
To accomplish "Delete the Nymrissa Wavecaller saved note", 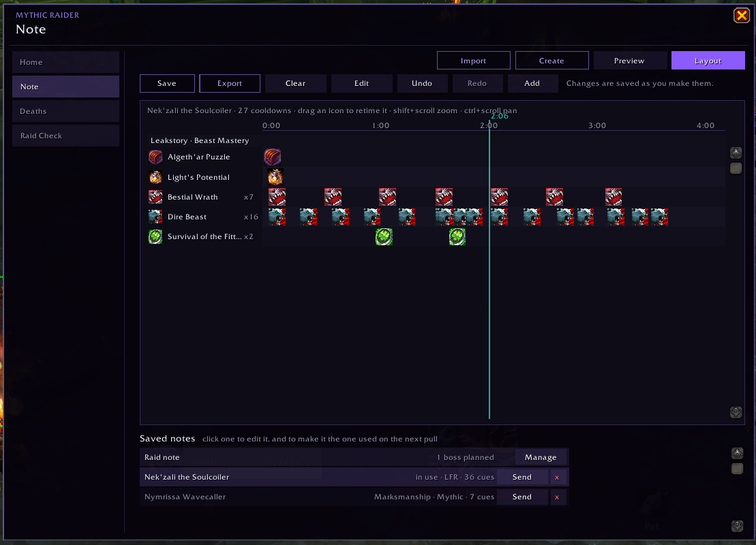I will pyautogui.click(x=557, y=497).
